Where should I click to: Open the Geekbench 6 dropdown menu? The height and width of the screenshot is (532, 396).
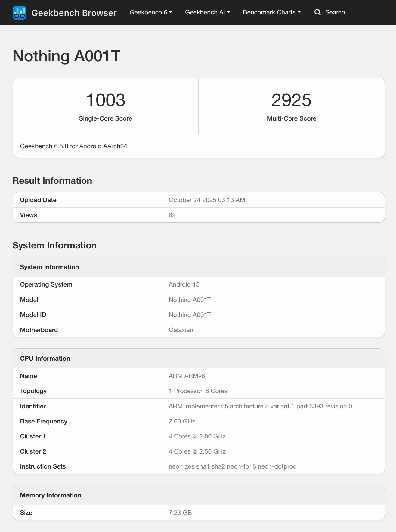pos(151,12)
